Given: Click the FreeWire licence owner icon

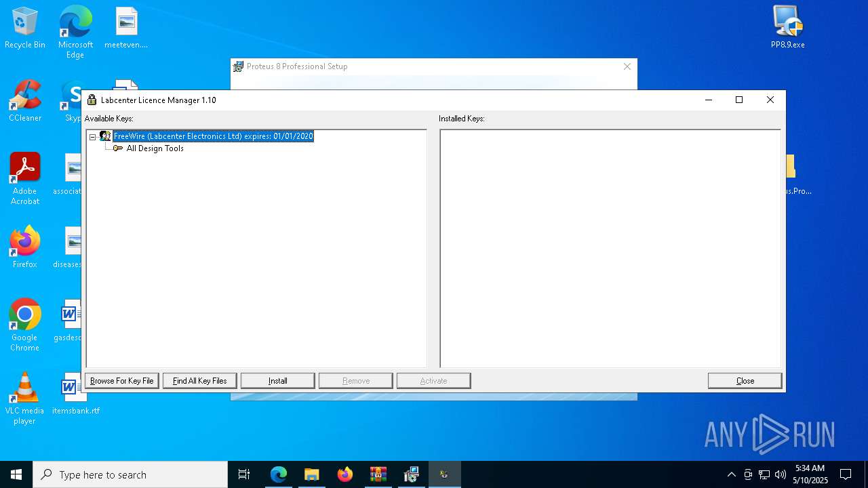Looking at the screenshot, I should [105, 136].
